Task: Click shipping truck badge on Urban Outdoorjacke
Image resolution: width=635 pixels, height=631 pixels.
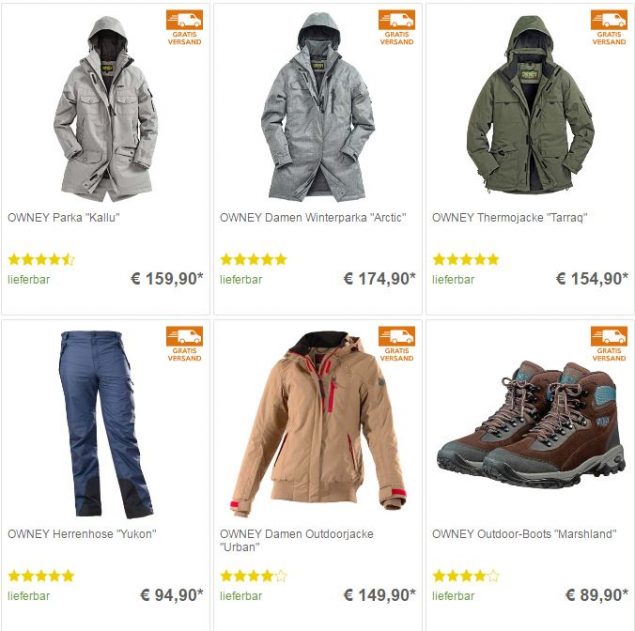Action: (x=396, y=344)
